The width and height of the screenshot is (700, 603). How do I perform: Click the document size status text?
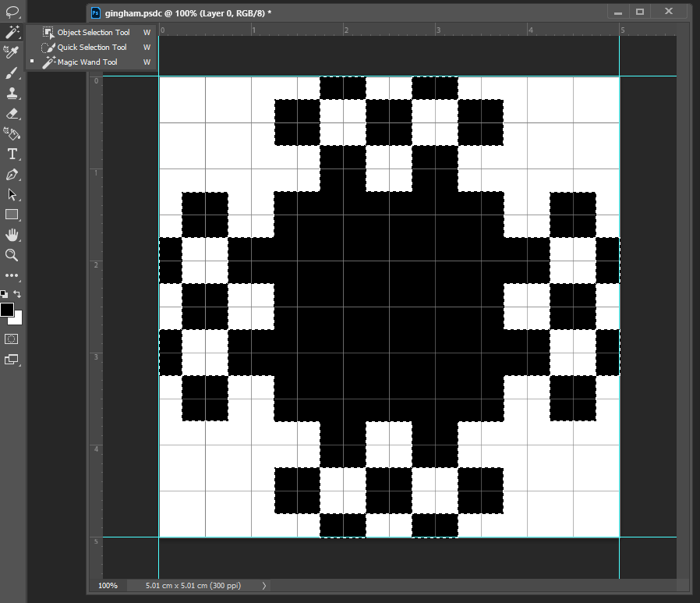pos(193,585)
